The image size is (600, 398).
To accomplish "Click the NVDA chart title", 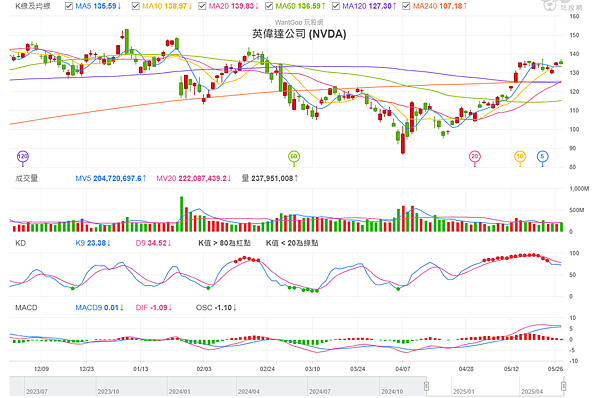I will 299,34.
